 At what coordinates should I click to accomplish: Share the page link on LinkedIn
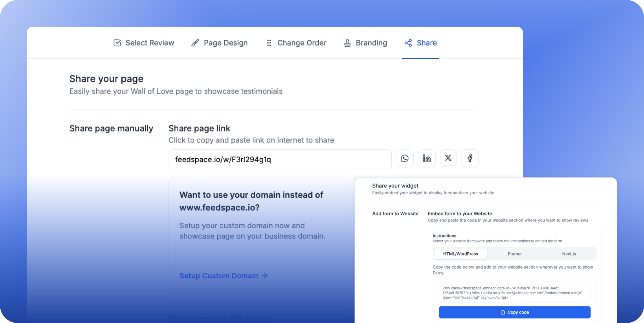point(427,158)
